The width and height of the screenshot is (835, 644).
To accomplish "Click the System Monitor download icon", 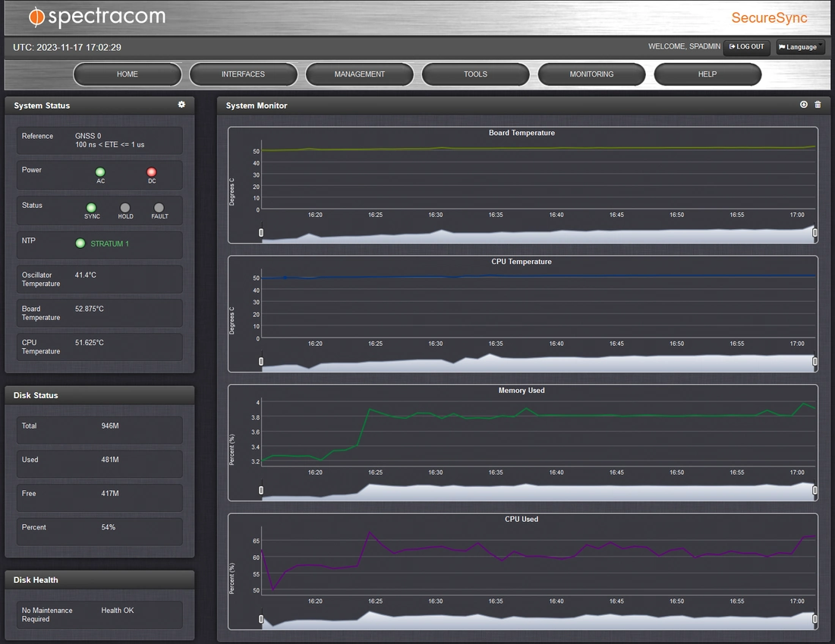I will click(804, 105).
